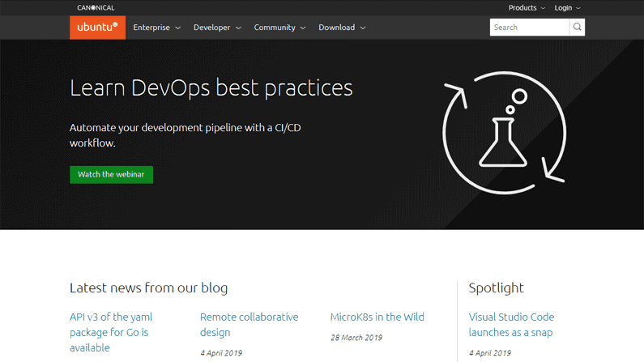644x362 pixels.
Task: Click the DevOps flask cycle illustration
Action: 505,133
